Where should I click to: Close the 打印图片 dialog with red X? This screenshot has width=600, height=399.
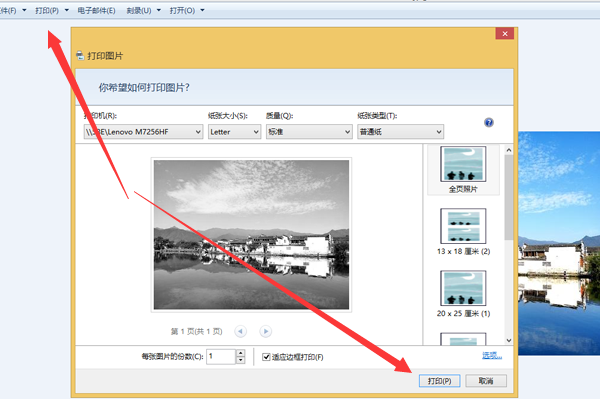pos(505,34)
